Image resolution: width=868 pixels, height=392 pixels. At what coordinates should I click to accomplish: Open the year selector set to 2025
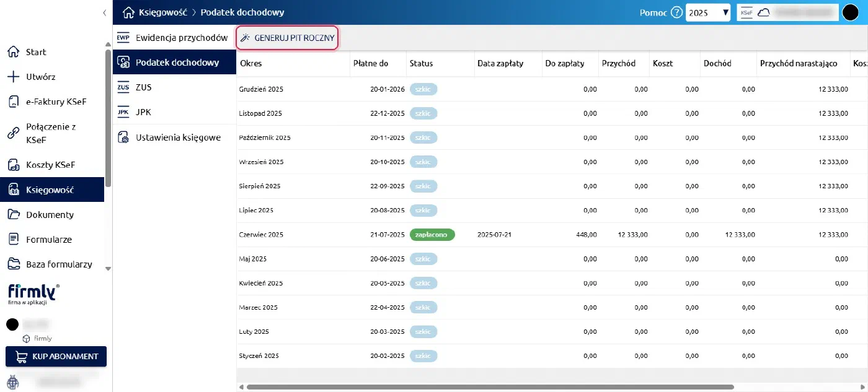point(708,12)
